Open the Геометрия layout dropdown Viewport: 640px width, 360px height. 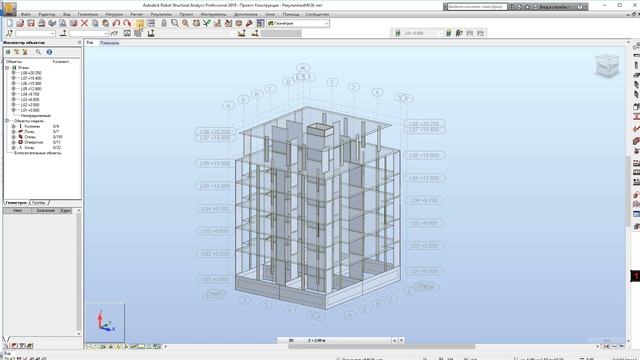click(x=298, y=23)
